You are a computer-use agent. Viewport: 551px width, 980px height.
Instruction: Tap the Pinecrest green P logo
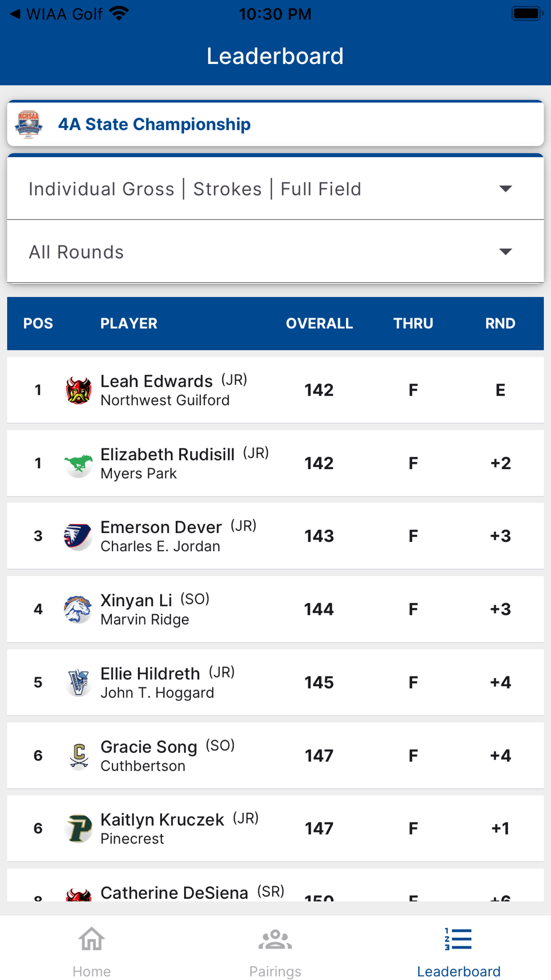coord(78,828)
